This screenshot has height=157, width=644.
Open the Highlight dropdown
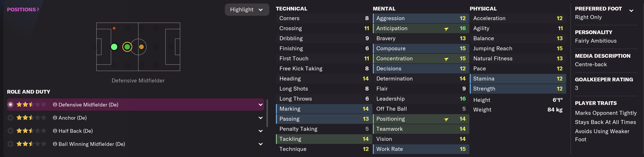tap(246, 10)
